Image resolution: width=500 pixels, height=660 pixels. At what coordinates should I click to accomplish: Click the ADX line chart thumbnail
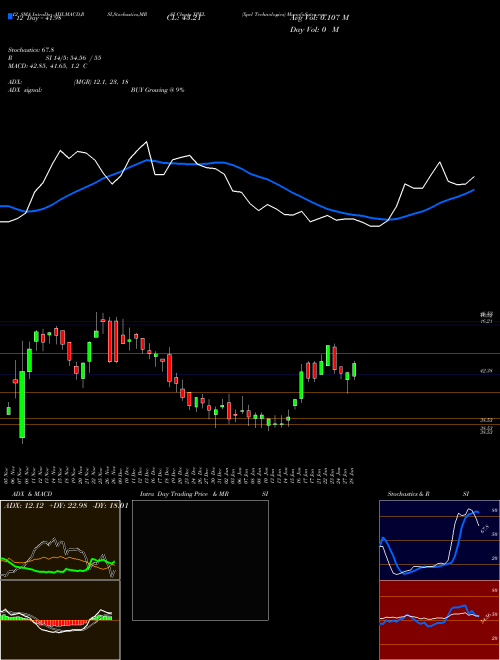pyautogui.click(x=60, y=540)
